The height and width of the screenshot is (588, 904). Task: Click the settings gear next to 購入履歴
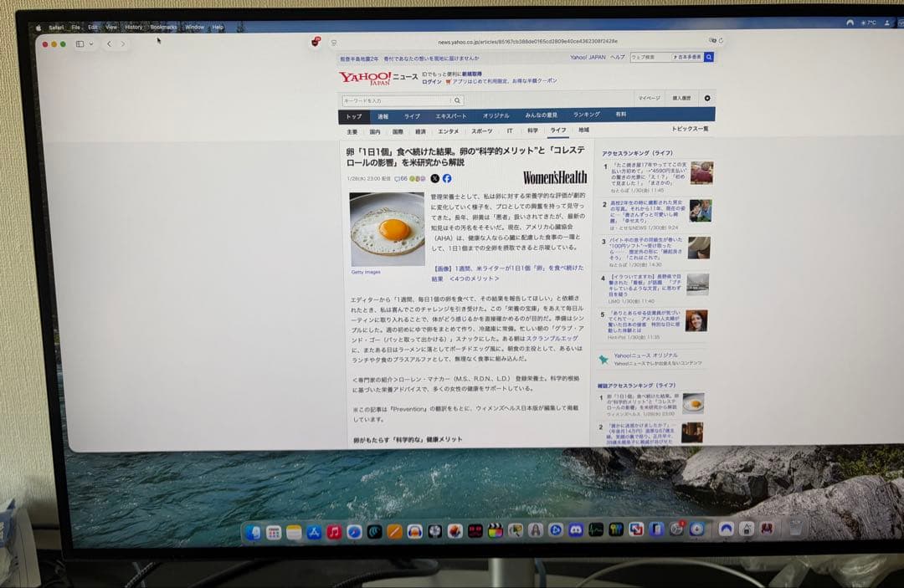tap(706, 97)
